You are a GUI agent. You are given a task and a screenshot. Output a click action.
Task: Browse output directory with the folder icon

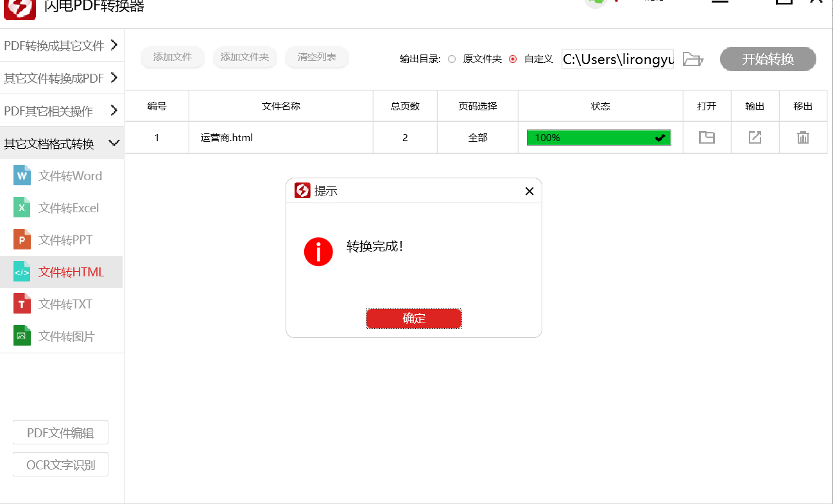693,58
